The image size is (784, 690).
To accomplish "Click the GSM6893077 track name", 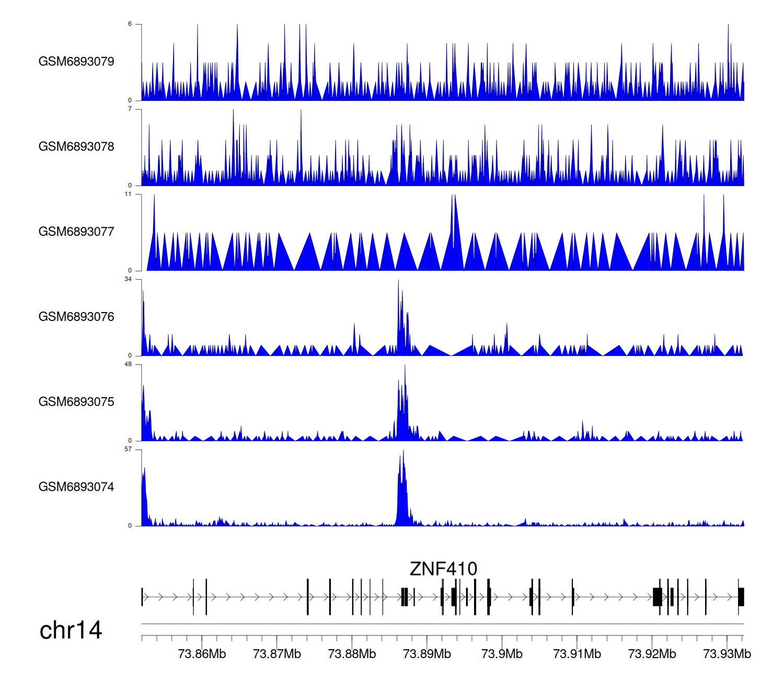I will coord(76,232).
